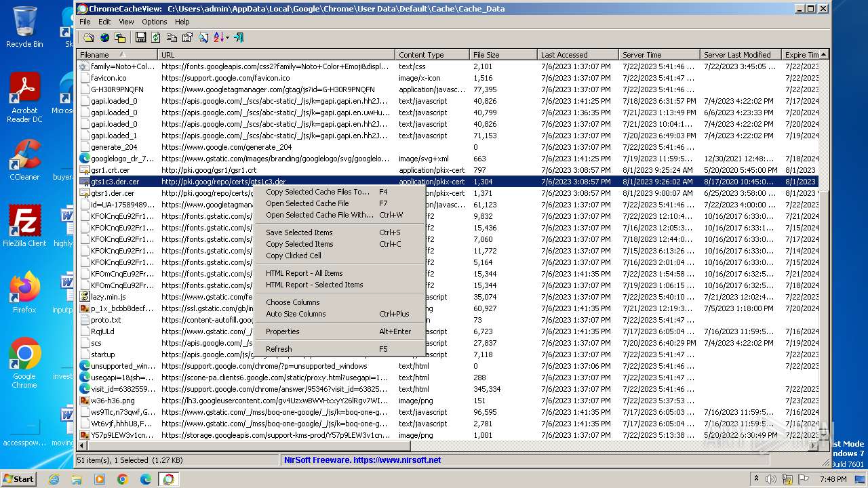Screen dimensions: 868x488
Task: Select Refresh in the context menu
Action: coord(340,349)
